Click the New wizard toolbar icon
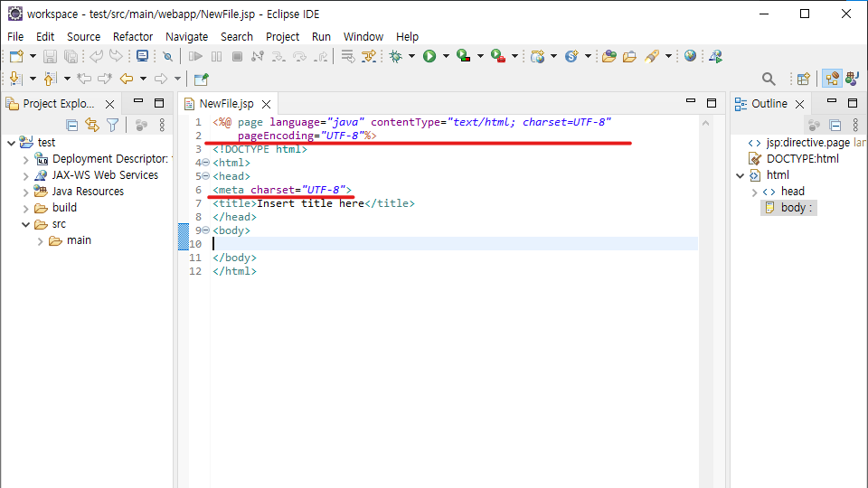This screenshot has width=868, height=488. 16,56
